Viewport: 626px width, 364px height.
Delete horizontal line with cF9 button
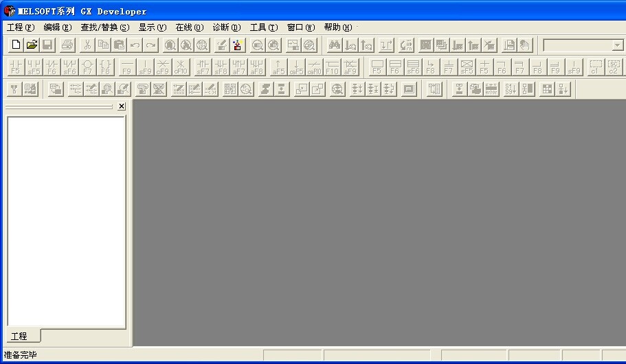(163, 67)
